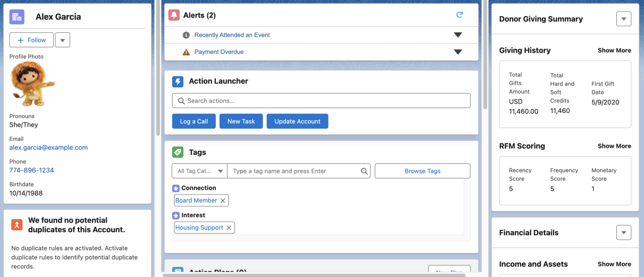Click the green Tags icon
This screenshot has width=644, height=277.
tap(178, 152)
